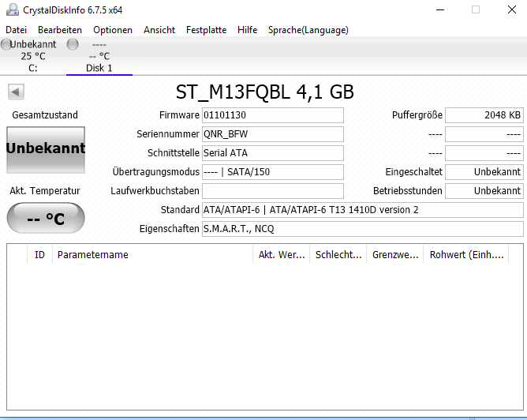Viewport: 527px width, 420px height.
Task: Select the Disk 1 tab
Action: click(99, 56)
